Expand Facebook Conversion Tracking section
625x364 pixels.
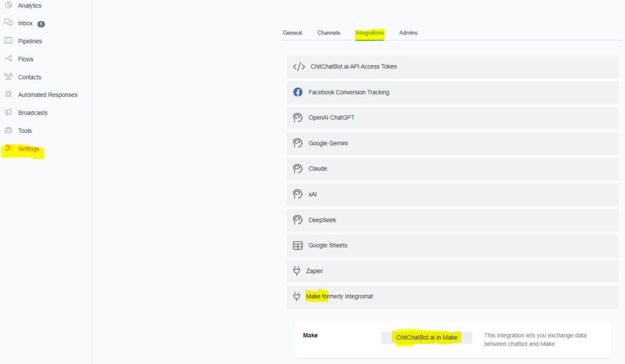[x=452, y=93]
